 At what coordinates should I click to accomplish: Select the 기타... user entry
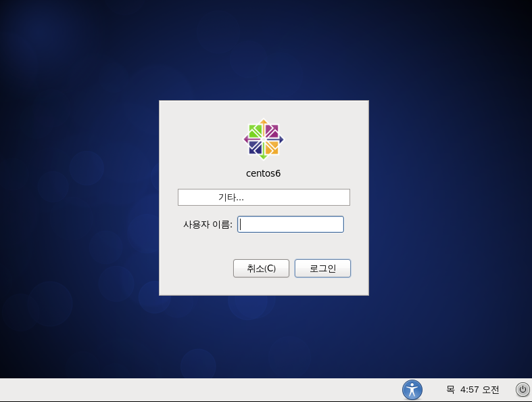[x=264, y=197]
